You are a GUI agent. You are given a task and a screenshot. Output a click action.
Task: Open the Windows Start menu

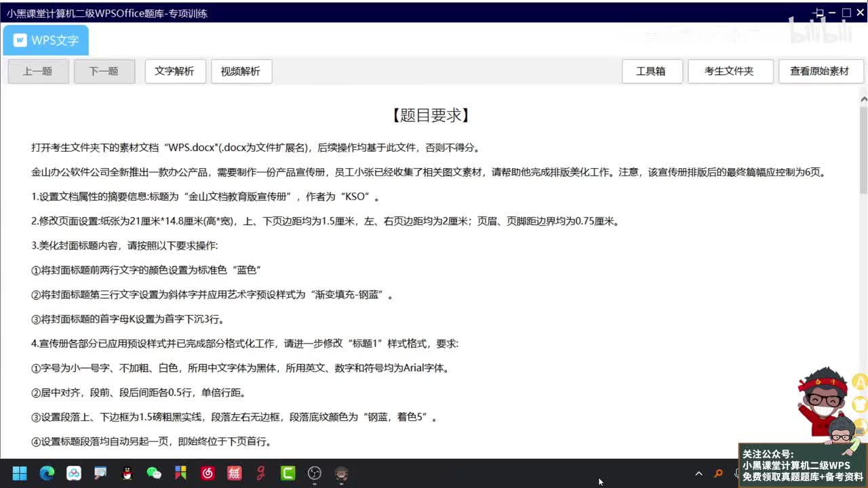click(20, 473)
